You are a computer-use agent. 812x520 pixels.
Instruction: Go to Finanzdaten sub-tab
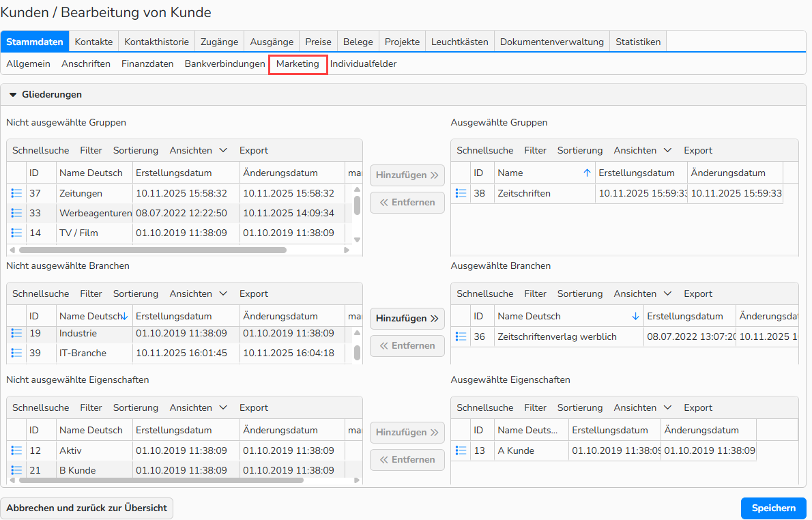(147, 63)
